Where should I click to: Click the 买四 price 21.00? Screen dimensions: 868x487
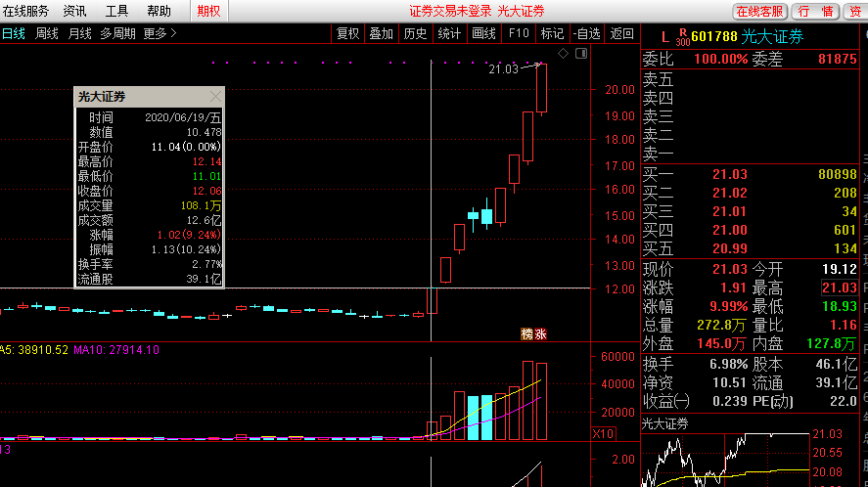coord(730,230)
